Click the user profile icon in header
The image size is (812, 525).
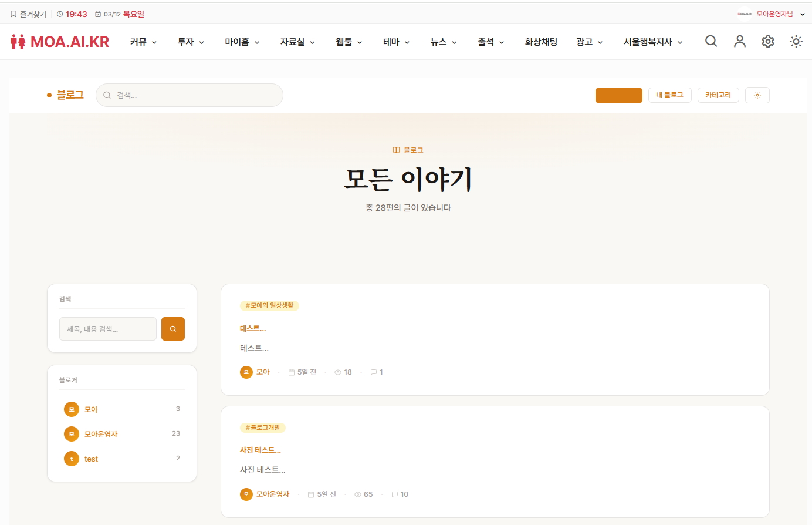coord(740,41)
